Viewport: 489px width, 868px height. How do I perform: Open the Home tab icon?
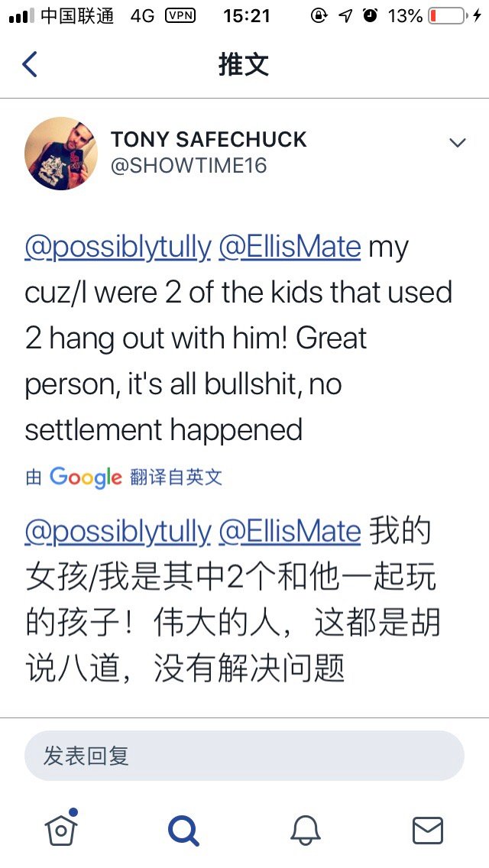tap(62, 829)
